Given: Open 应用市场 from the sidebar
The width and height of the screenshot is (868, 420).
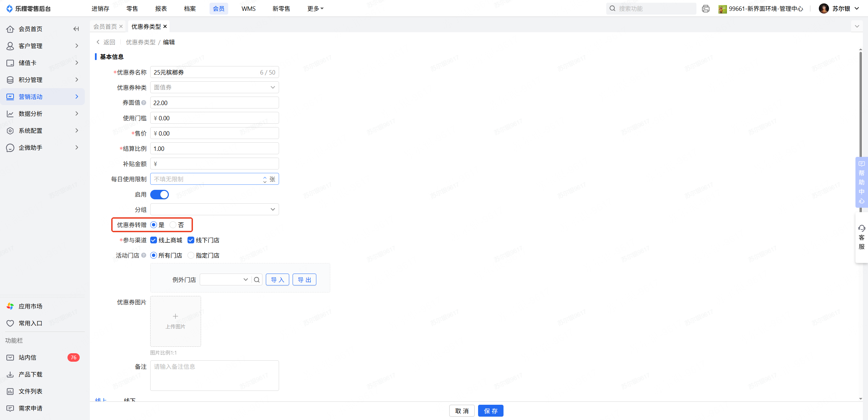Looking at the screenshot, I should pyautogui.click(x=30, y=306).
